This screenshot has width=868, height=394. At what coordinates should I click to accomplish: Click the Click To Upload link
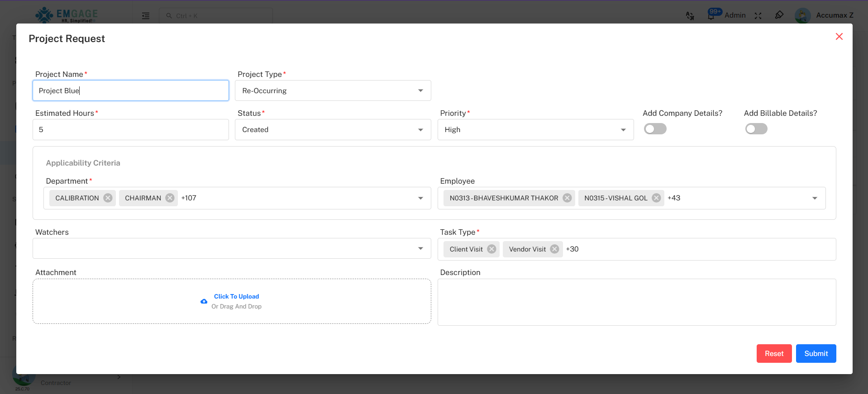click(236, 297)
